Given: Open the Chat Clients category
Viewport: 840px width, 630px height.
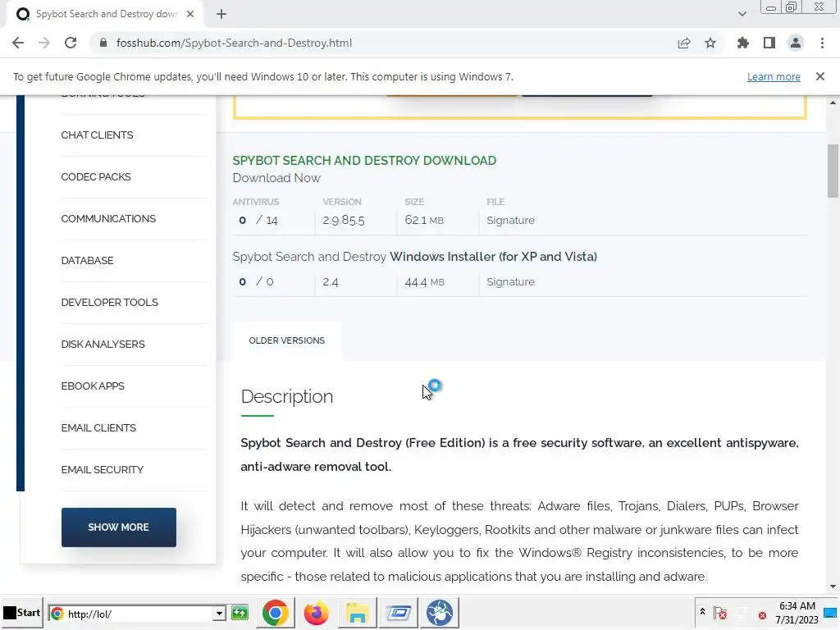Looking at the screenshot, I should pos(97,135).
